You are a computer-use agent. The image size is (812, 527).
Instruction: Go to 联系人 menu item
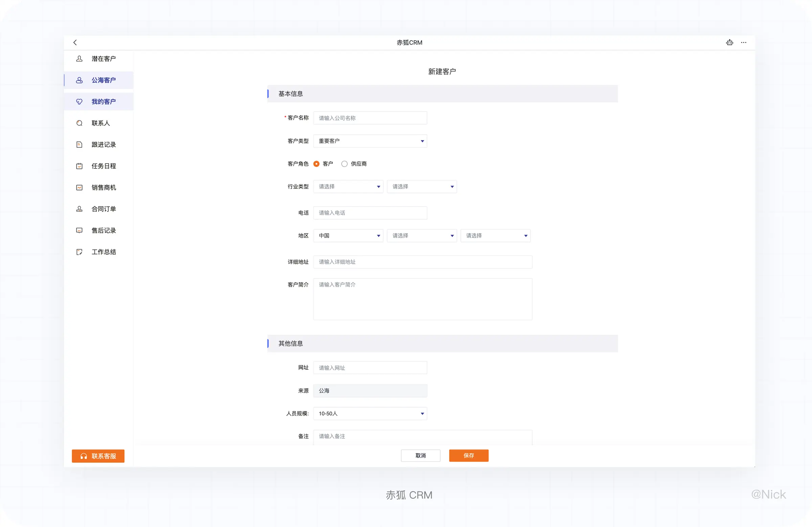coord(98,123)
